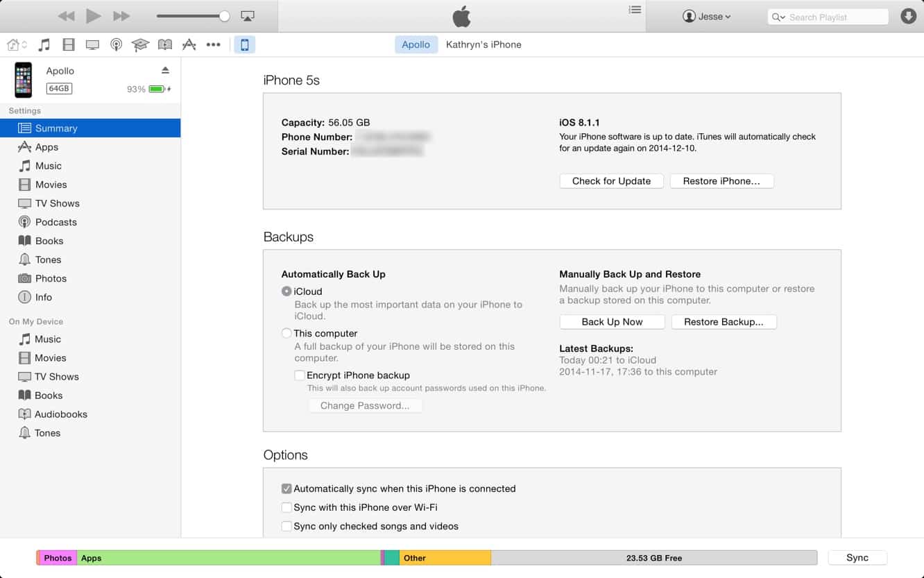The image size is (924, 578).
Task: Uncheck Automatically sync when iPhone connected
Action: point(286,488)
